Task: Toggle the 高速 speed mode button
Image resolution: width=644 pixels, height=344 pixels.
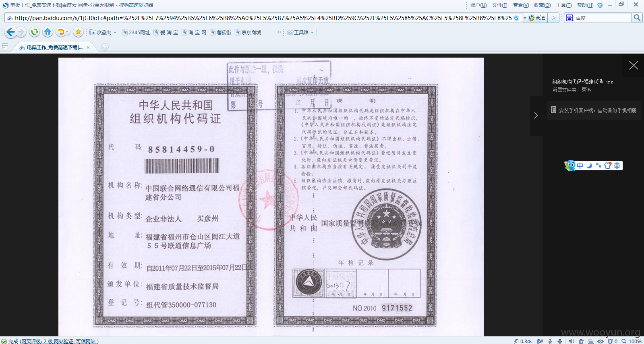Action: 537,18
